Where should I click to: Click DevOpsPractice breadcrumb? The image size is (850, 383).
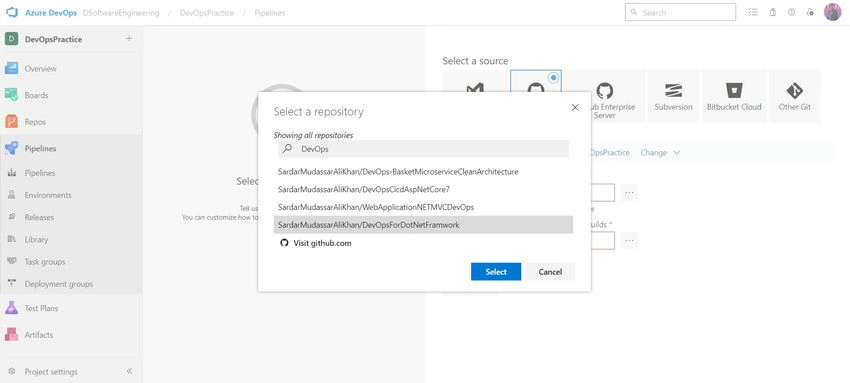[x=207, y=12]
